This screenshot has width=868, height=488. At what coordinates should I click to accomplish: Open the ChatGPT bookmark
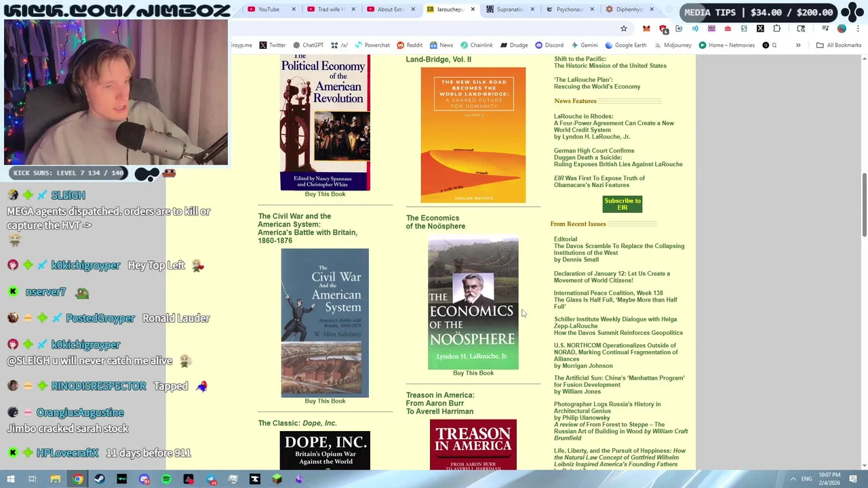click(308, 45)
